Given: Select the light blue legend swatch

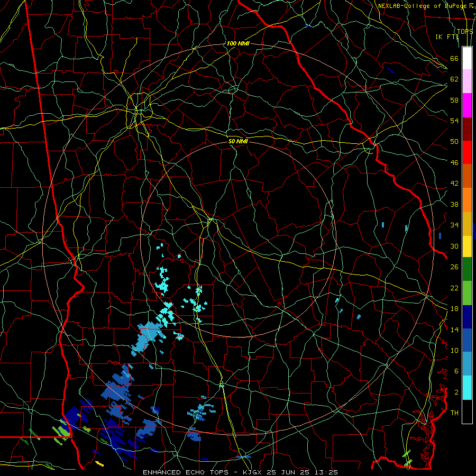Looking at the screenshot, I should (x=467, y=364).
